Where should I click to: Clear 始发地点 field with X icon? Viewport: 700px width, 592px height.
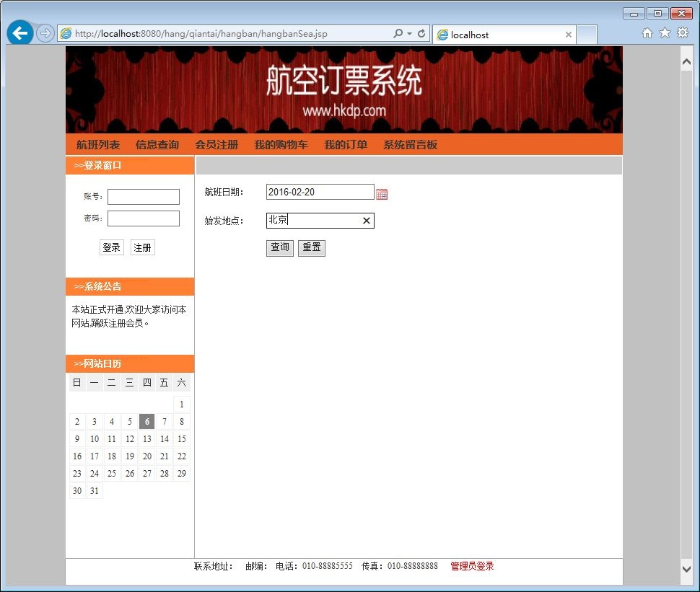click(367, 221)
